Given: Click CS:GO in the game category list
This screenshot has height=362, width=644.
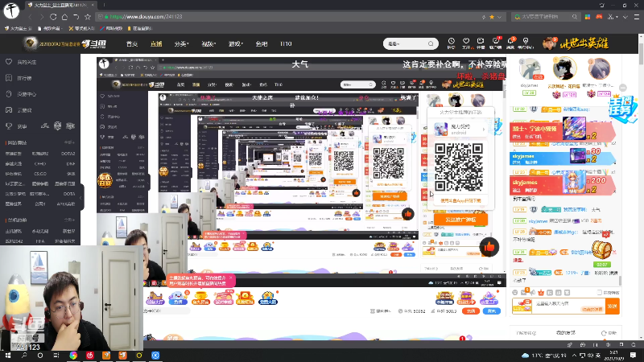Looking at the screenshot, I should click(x=40, y=174).
